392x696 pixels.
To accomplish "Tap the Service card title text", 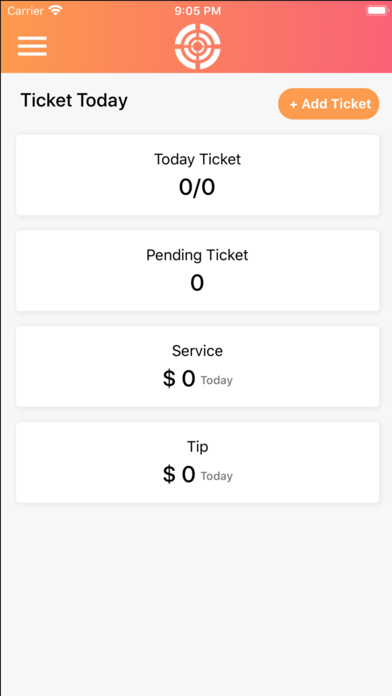I will pyautogui.click(x=197, y=351).
